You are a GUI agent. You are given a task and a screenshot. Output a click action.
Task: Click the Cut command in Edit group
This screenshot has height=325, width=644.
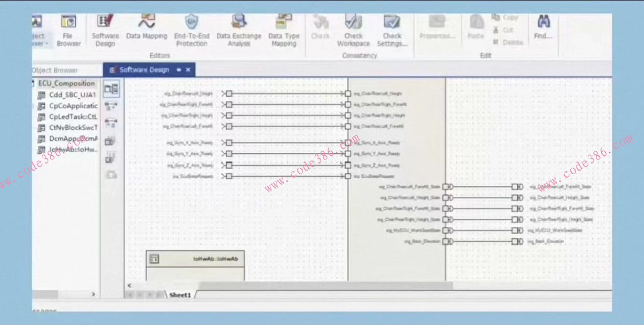point(503,30)
